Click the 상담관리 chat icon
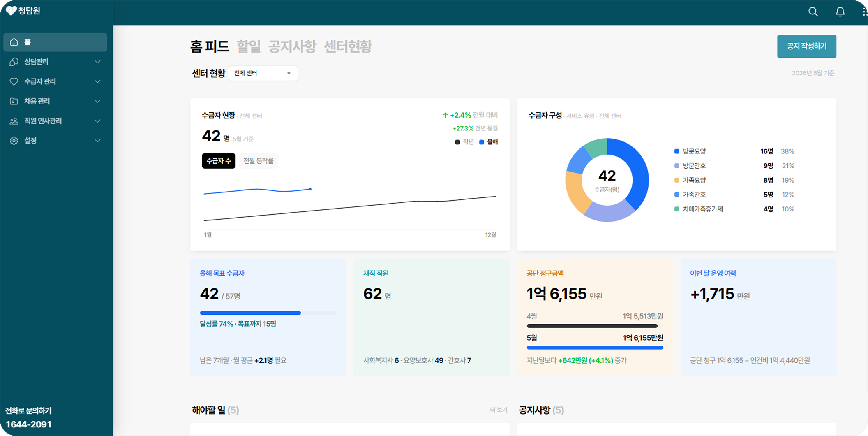Screen dimensions: 868x436 pyautogui.click(x=14, y=62)
